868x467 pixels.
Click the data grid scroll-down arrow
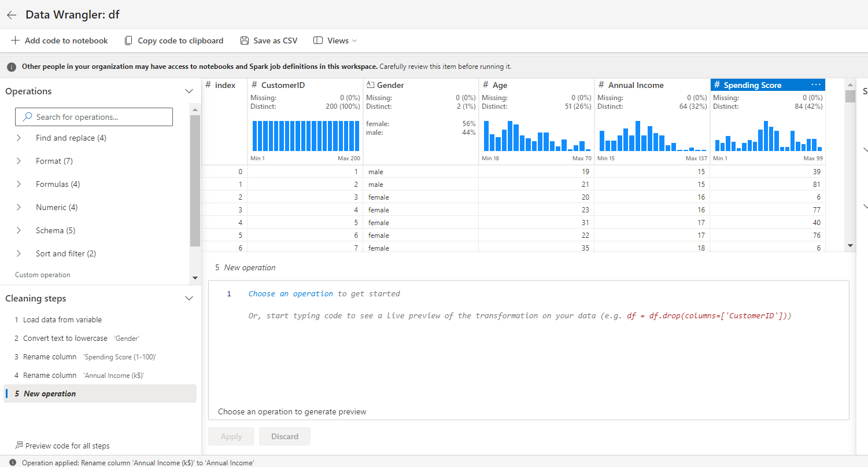pyautogui.click(x=850, y=245)
